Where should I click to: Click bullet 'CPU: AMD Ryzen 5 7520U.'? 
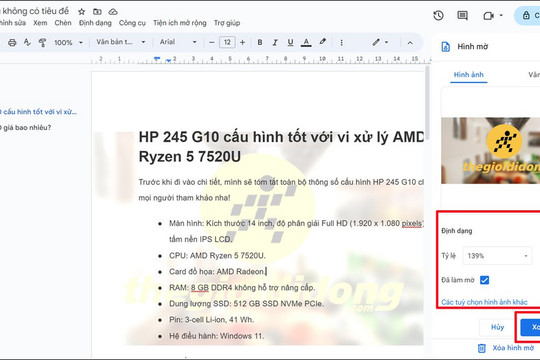[217, 256]
